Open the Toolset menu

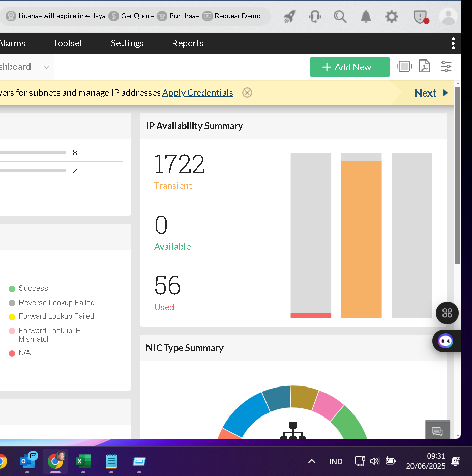click(x=68, y=43)
